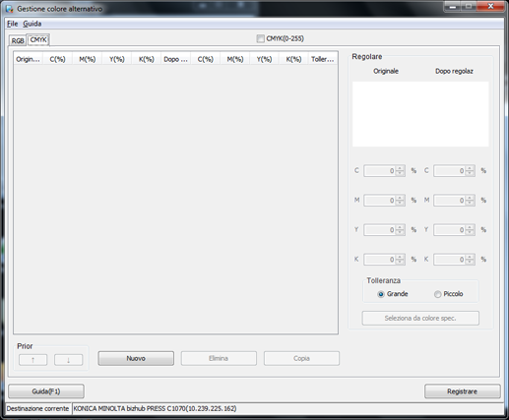The image size is (509, 420).
Task: Select the Piccolo tolerance radio button
Action: click(437, 294)
